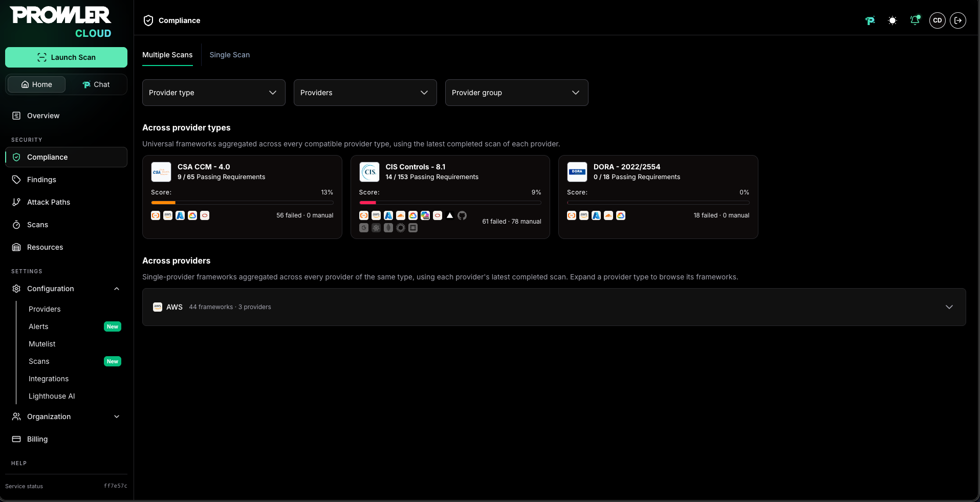
Task: Toggle the light/dark theme sun button
Action: (x=892, y=20)
